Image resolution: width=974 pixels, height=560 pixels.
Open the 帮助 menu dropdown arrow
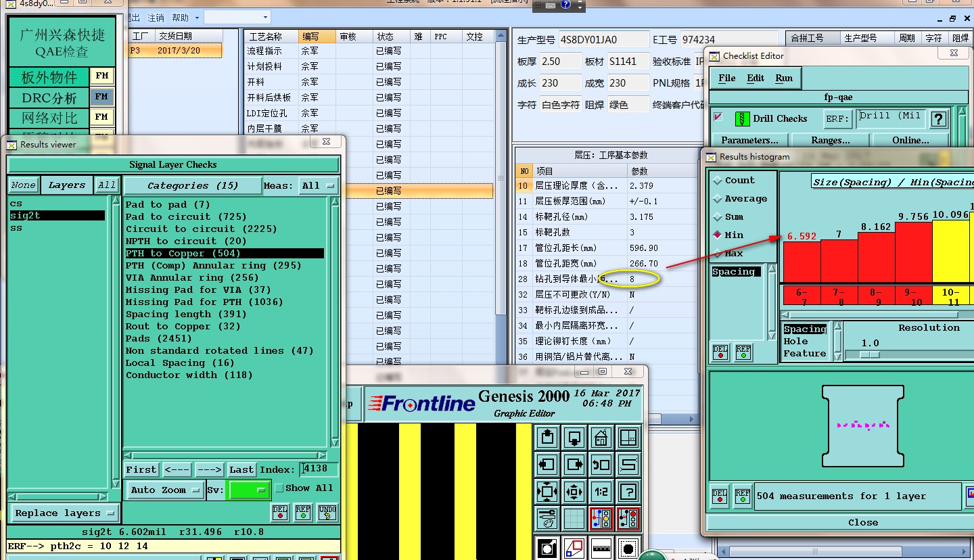coord(197,18)
